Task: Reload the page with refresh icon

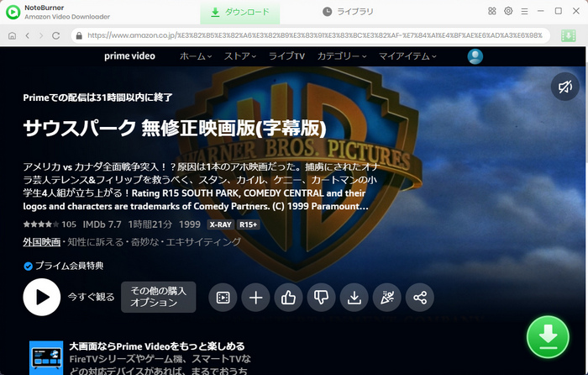Action: pyautogui.click(x=56, y=35)
